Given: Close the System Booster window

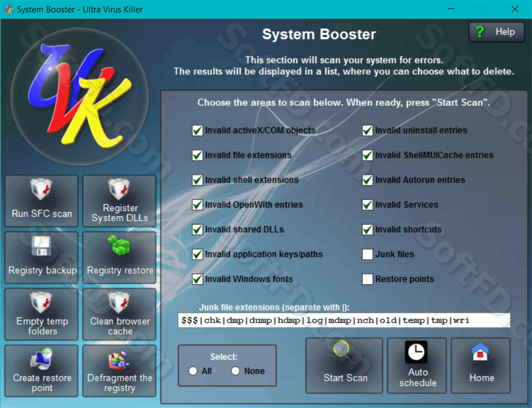Looking at the screenshot, I should pos(514,9).
